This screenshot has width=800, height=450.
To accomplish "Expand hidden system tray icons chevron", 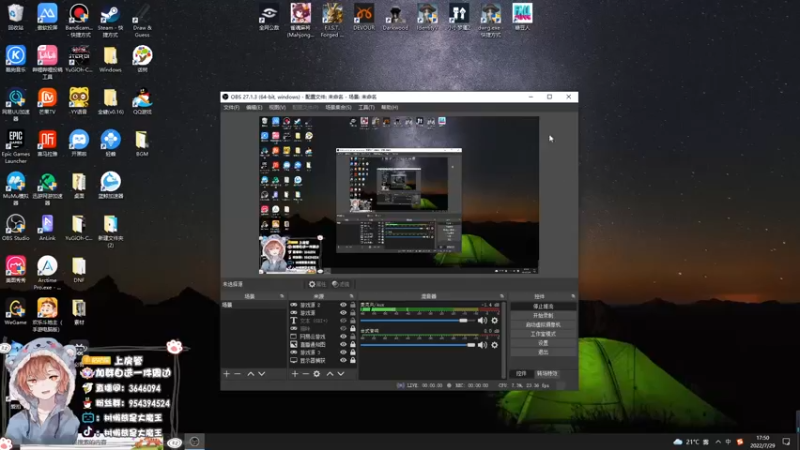I will (718, 442).
